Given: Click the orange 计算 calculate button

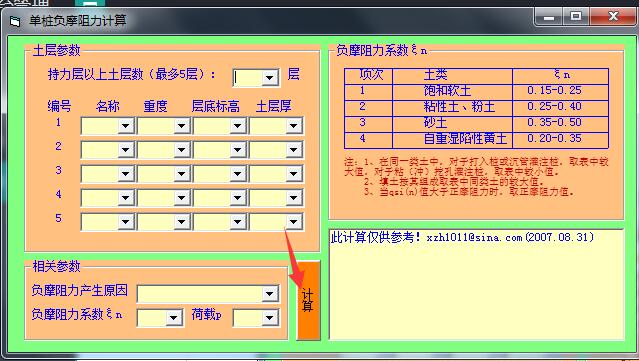Looking at the screenshot, I should point(308,301).
